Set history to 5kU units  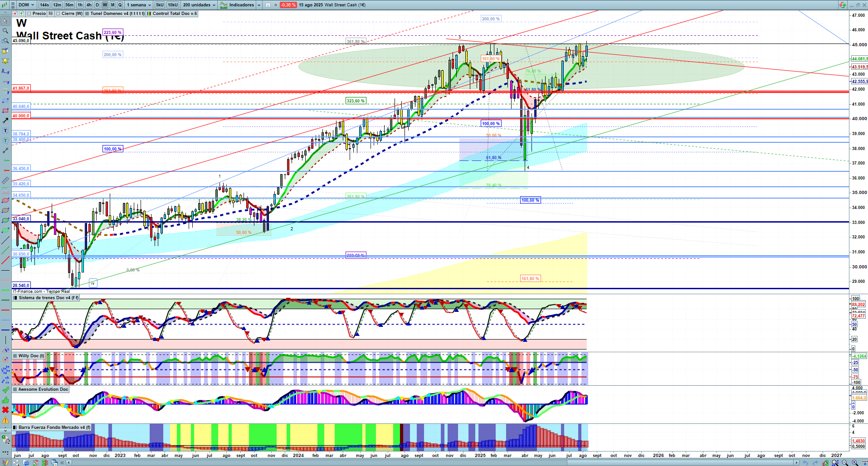click(160, 5)
